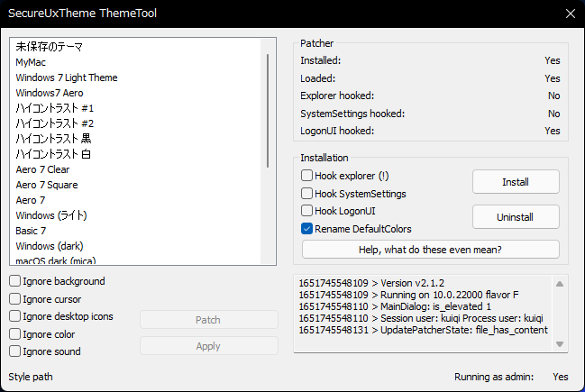Click the log scroll down arrow
585x392 pixels.
559,344
